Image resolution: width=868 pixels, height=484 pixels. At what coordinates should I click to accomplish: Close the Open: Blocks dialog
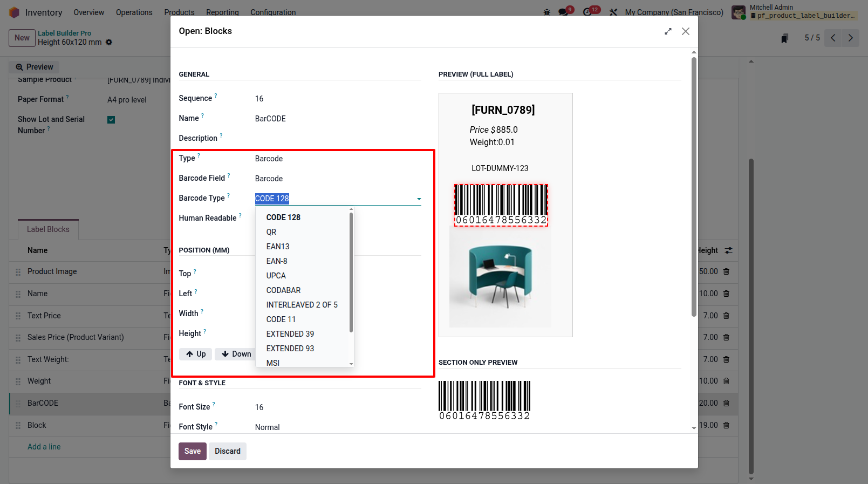pos(686,31)
